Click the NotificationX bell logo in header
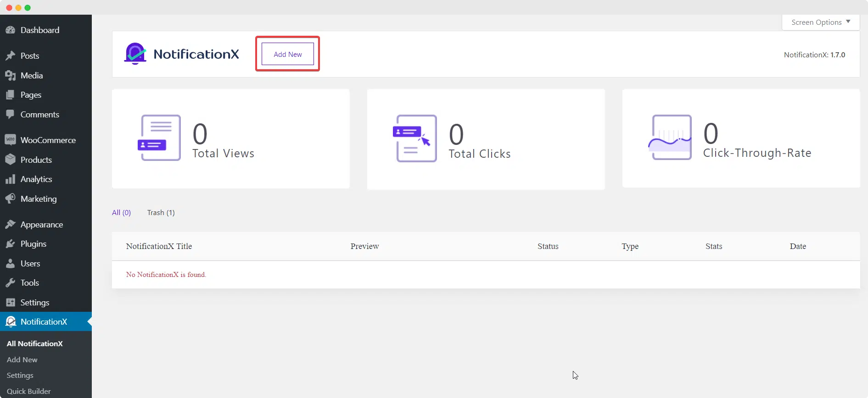This screenshot has width=868, height=398. pos(135,54)
